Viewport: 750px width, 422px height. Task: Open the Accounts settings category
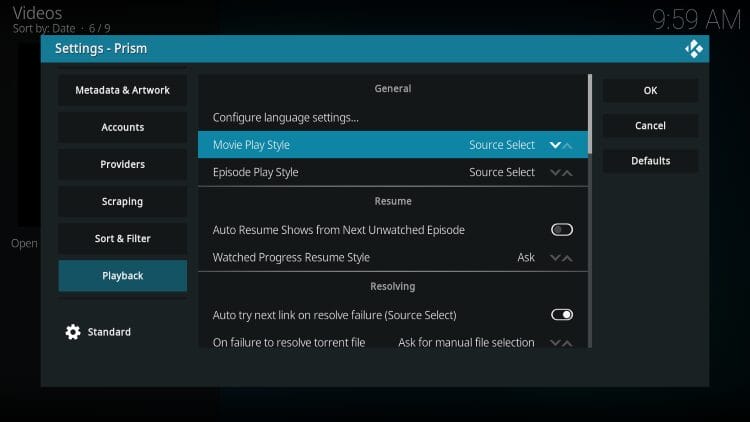pyautogui.click(x=122, y=127)
